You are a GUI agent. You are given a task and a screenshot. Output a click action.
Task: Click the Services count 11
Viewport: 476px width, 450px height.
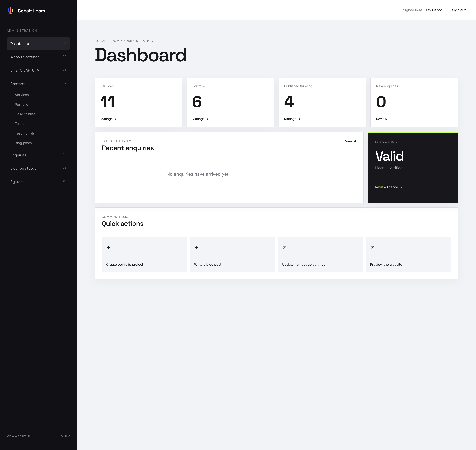(107, 102)
